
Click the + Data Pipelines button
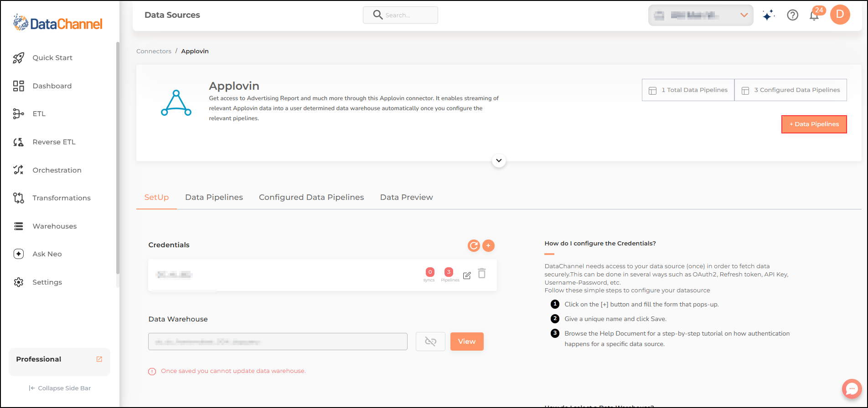pos(814,124)
